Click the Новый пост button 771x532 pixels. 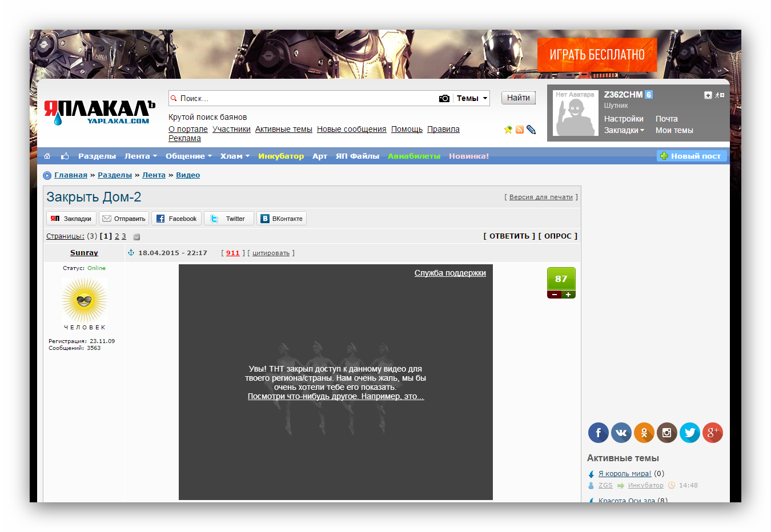(x=691, y=156)
